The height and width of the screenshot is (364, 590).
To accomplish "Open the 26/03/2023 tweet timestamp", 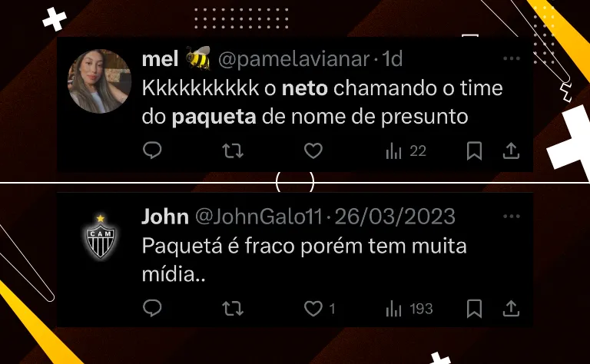I will 395,217.
